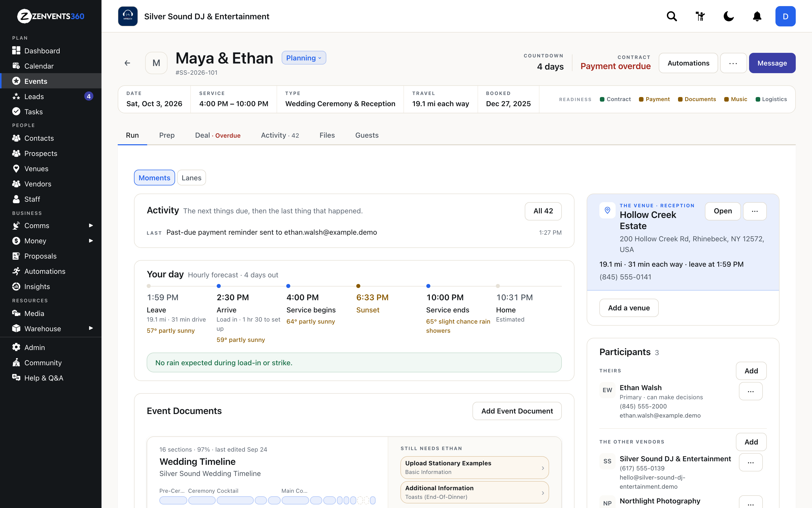Open the event header more-options ellipsis button
The image size is (812, 508).
point(733,63)
